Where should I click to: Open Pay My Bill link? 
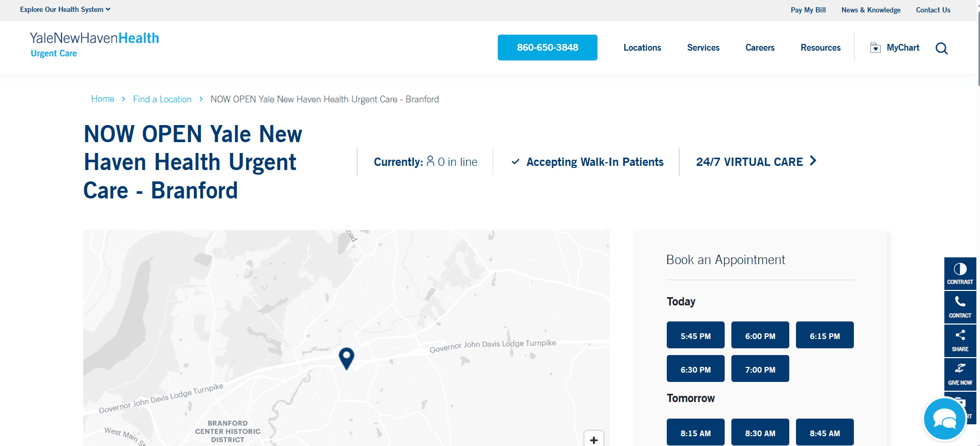(808, 10)
